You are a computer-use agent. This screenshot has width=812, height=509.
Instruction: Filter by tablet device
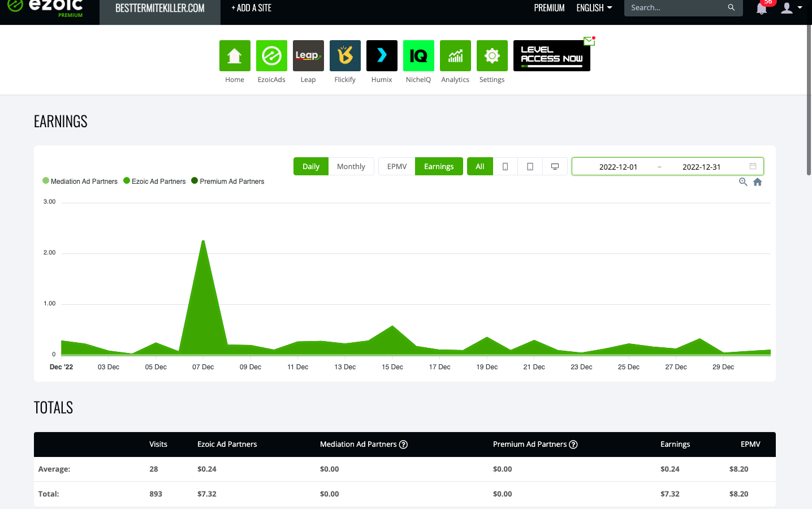click(x=530, y=166)
